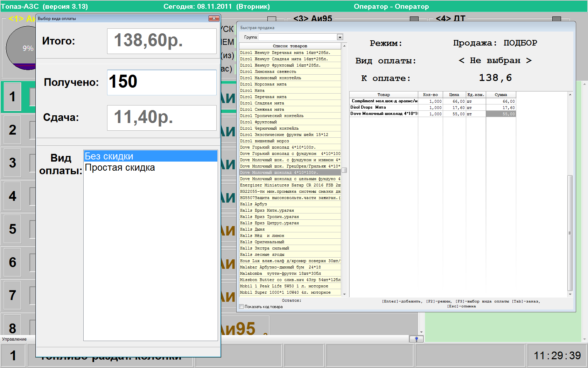Select fuel pump number 7 button
Image resolution: width=588 pixels, height=368 pixels.
[x=13, y=295]
